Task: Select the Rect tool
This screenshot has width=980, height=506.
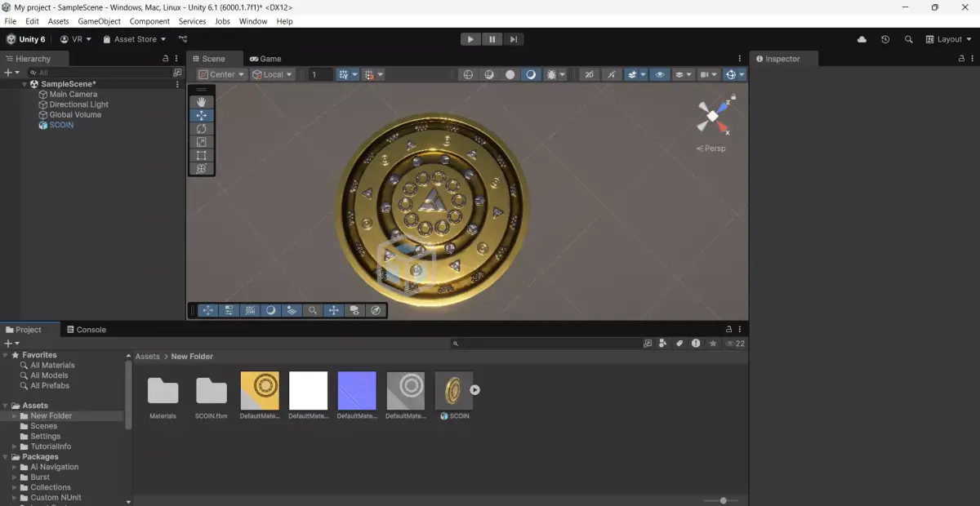Action: (202, 155)
